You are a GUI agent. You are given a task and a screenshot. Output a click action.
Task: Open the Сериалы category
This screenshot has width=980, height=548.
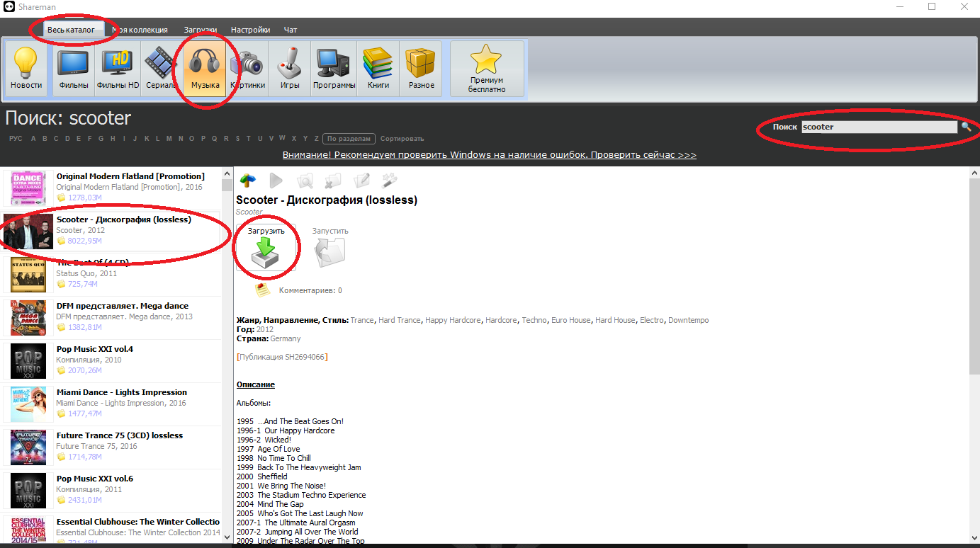[162, 69]
